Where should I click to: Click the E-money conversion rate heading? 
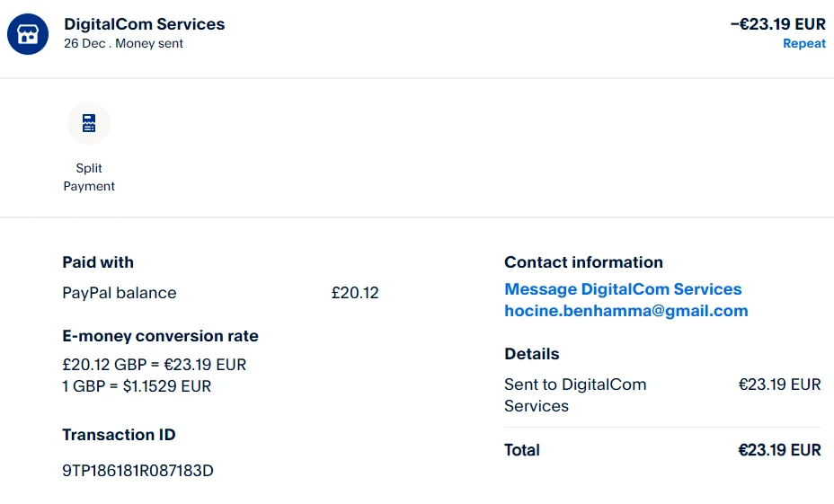coord(160,336)
